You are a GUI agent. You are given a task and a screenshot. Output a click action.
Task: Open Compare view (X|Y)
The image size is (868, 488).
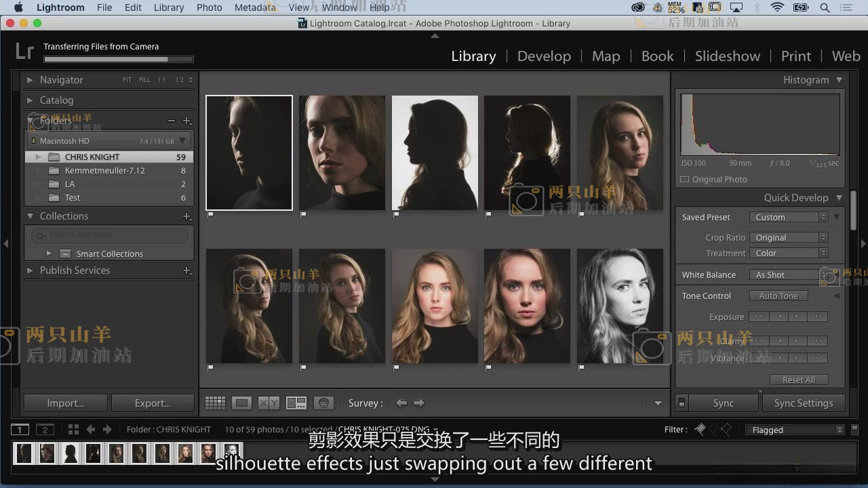(269, 403)
